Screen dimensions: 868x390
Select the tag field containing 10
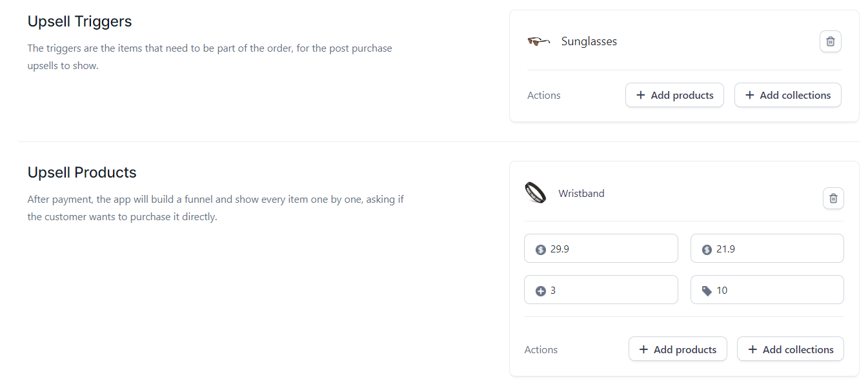[767, 290]
